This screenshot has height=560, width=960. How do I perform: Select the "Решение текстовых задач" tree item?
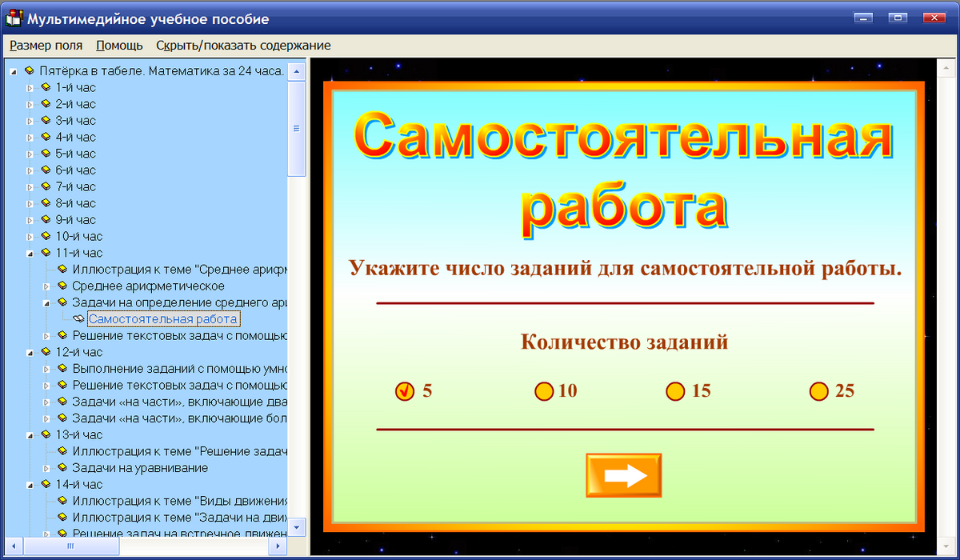pyautogui.click(x=152, y=335)
